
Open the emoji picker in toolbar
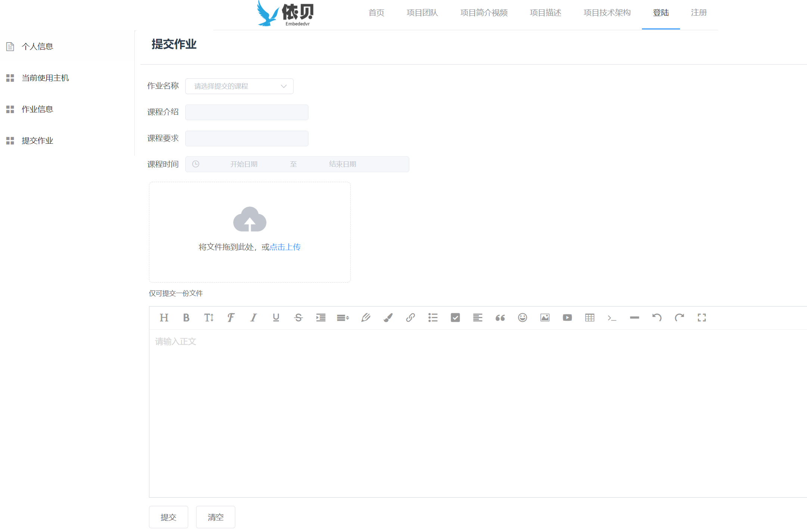(x=522, y=318)
